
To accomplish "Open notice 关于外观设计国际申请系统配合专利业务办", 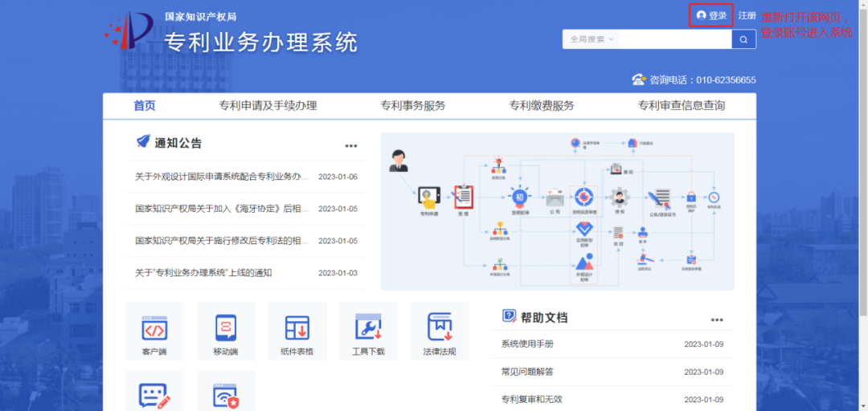I will coord(222,177).
